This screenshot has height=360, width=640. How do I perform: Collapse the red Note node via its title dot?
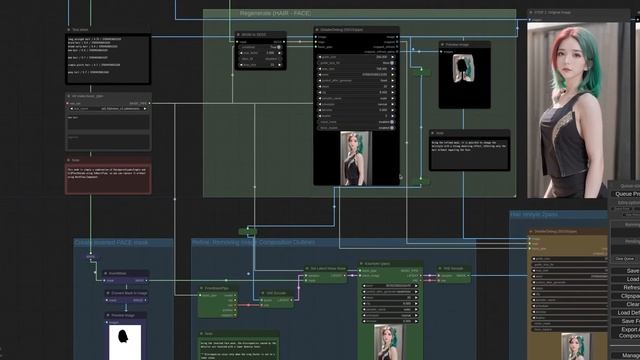point(69,160)
